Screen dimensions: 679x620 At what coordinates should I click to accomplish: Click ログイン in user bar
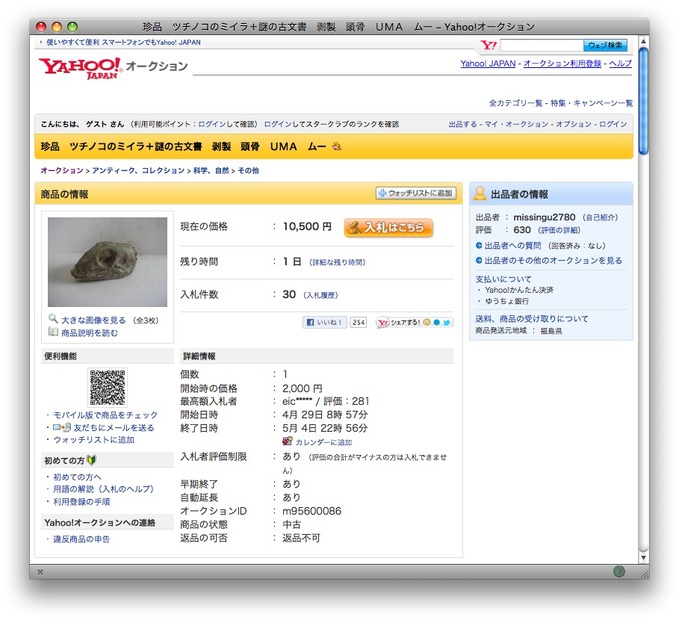tap(613, 124)
